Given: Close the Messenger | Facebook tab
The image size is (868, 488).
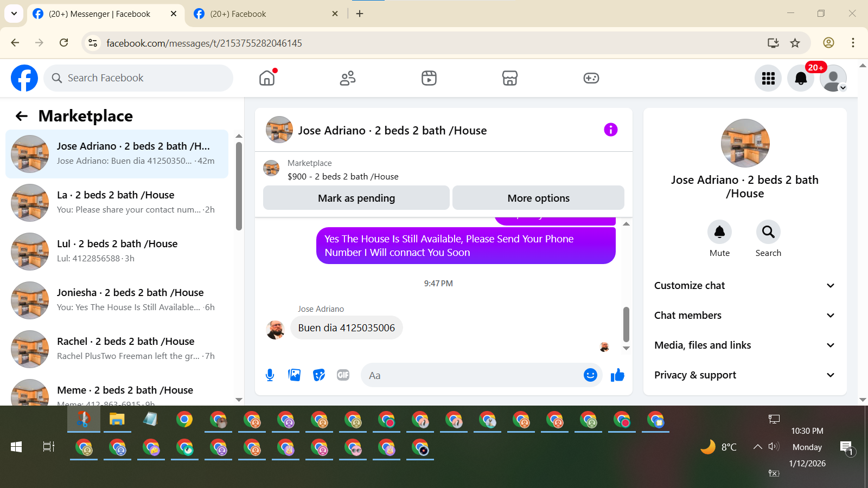Looking at the screenshot, I should 174,14.
